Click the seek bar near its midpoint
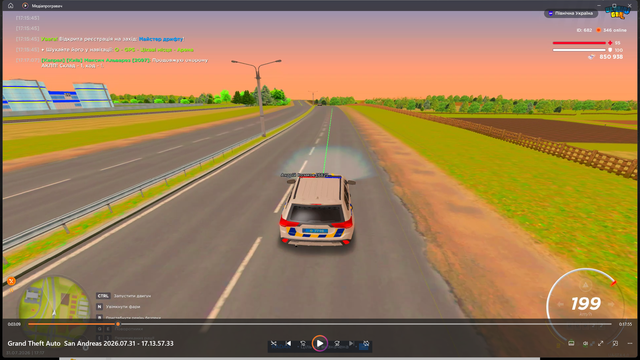This screenshot has height=360, width=640. [x=320, y=324]
